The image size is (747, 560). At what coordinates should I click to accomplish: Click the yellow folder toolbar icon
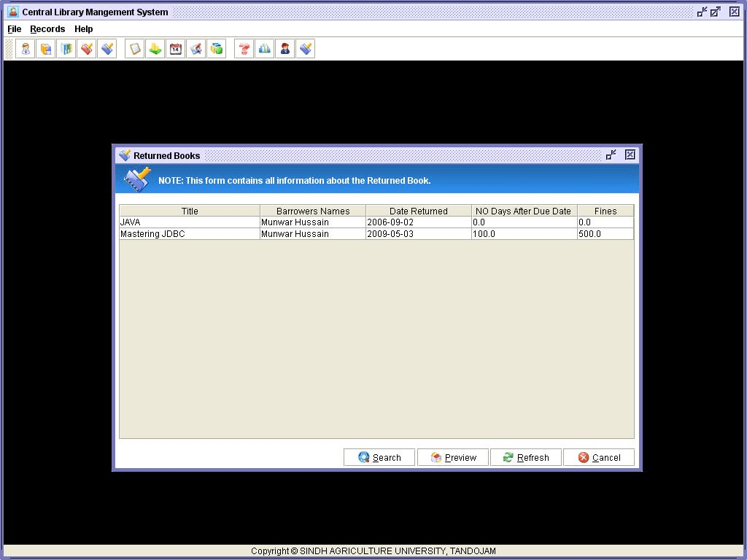(x=46, y=49)
